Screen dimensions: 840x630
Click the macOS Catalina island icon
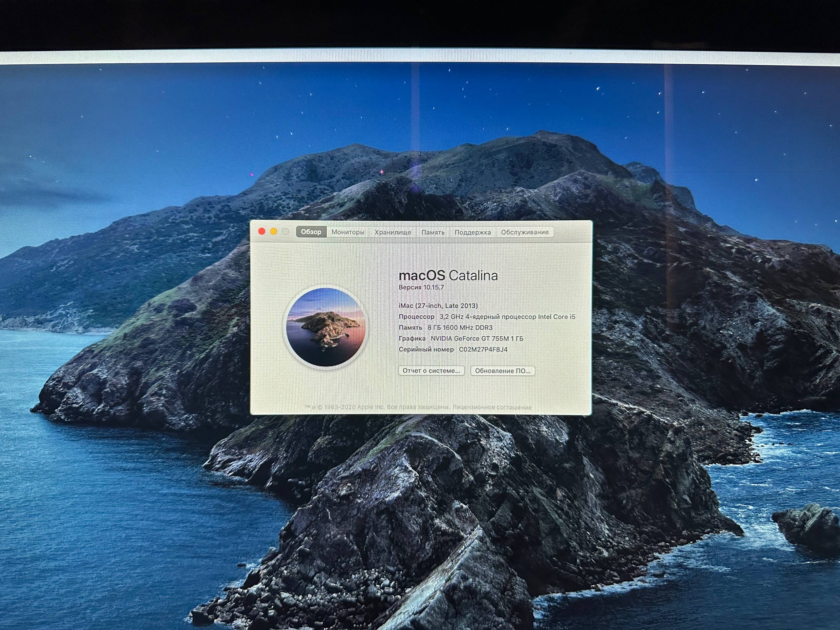[325, 327]
